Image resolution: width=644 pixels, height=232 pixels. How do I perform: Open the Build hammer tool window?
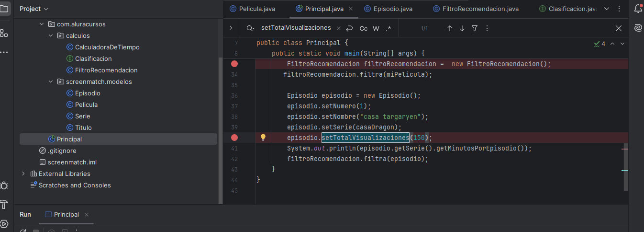pyautogui.click(x=4, y=205)
